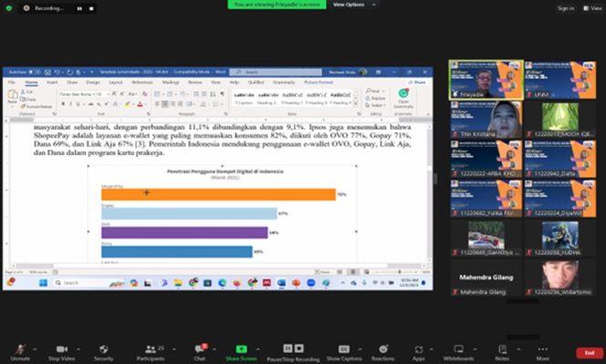This screenshot has height=364, width=606.
Task: Click the Windows Start button in shared taskbar
Action: (43, 283)
